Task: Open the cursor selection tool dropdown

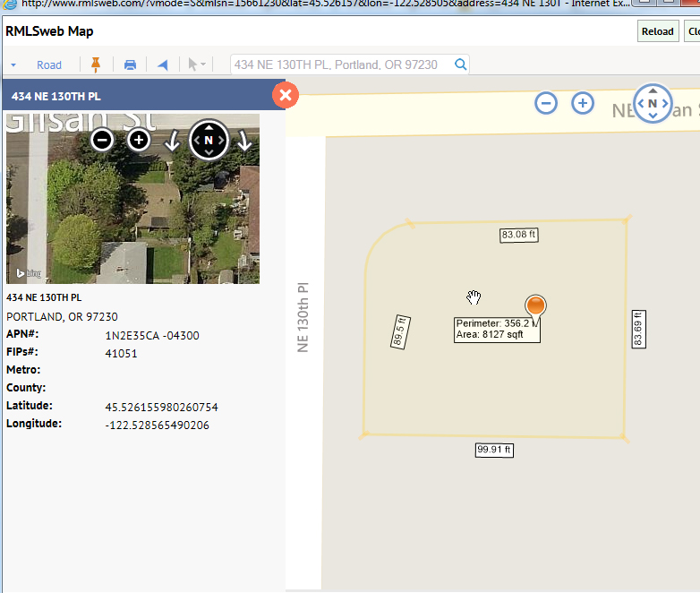Action: (195, 64)
